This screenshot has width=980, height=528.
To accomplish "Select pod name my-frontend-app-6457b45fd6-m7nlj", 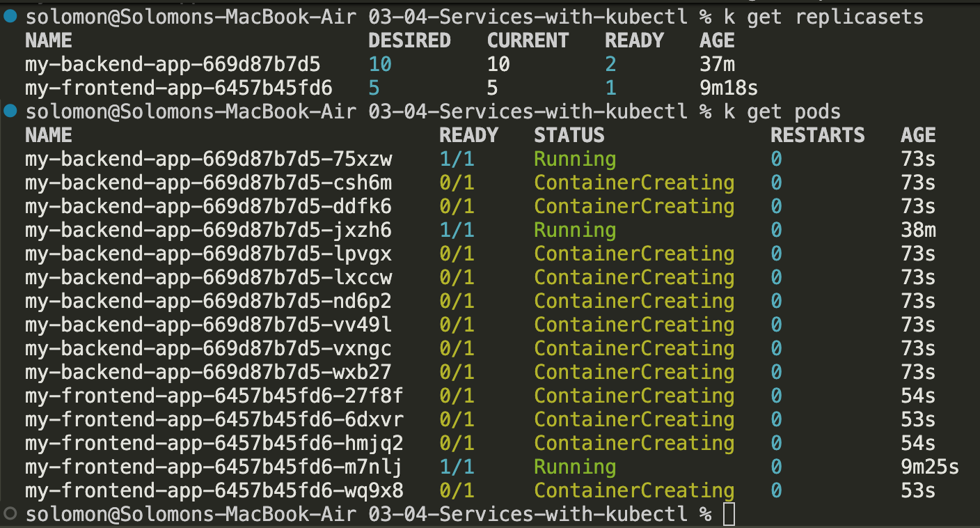I will 214,467.
